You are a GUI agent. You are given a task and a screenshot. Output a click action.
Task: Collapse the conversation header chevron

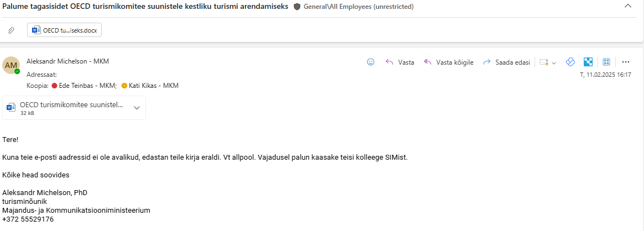(627, 6)
